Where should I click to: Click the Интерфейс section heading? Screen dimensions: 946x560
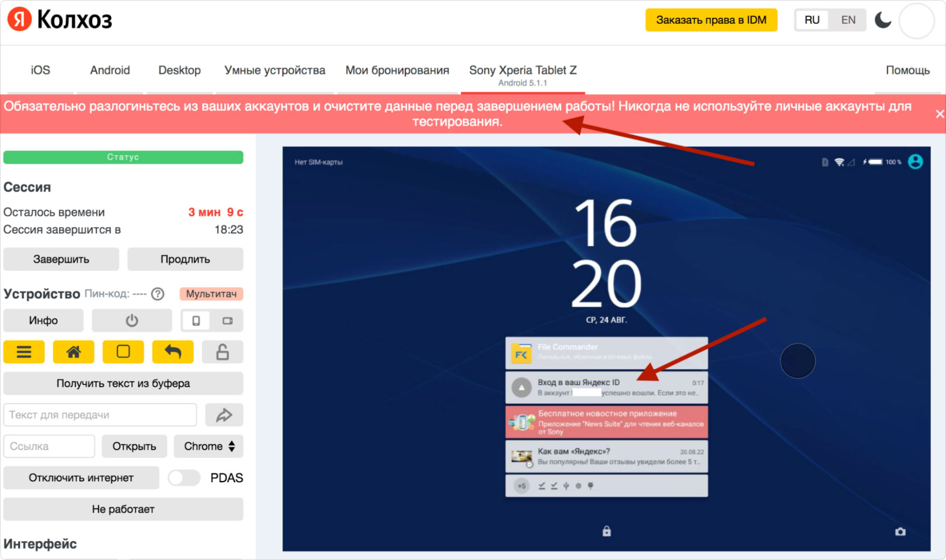click(x=40, y=544)
